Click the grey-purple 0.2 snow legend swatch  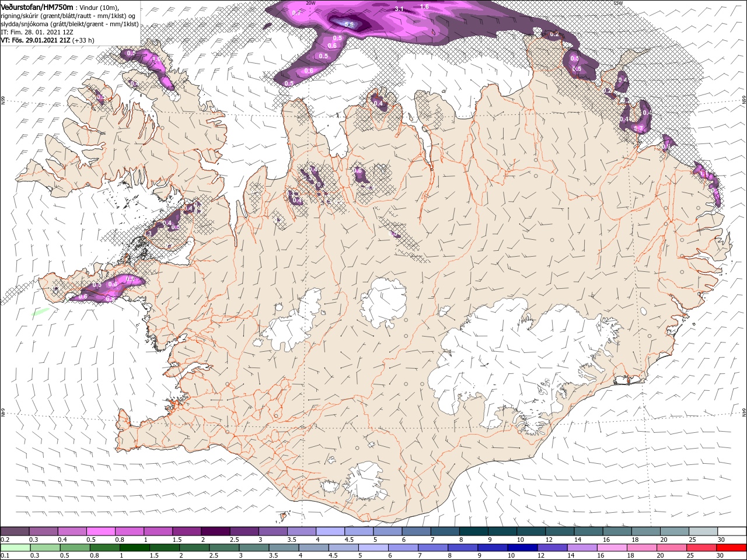(x=15, y=531)
